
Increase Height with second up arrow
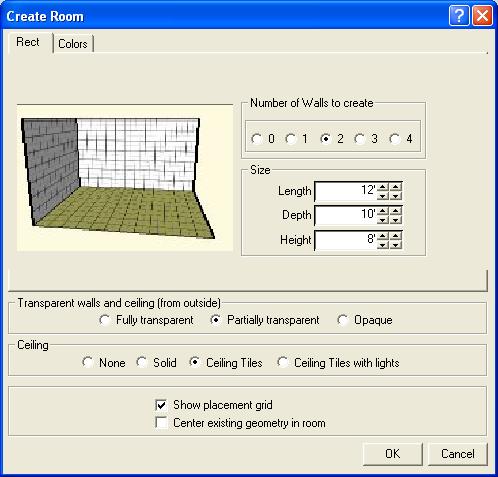click(395, 236)
